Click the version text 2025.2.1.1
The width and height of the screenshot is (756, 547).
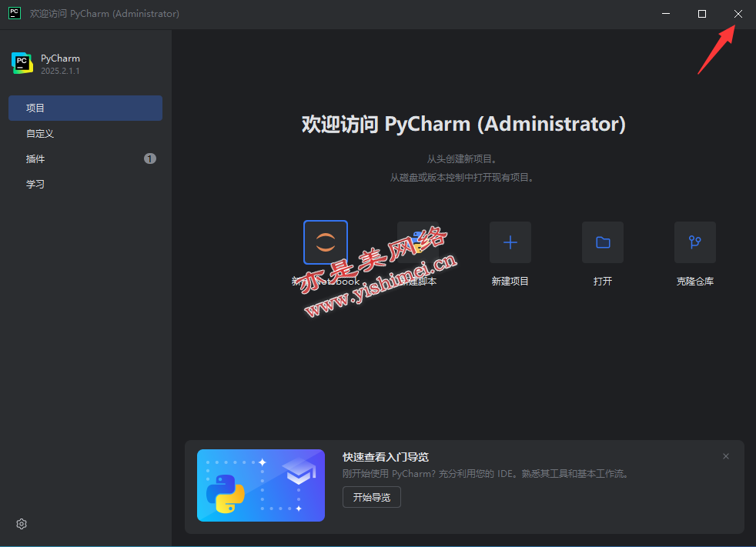(x=60, y=71)
